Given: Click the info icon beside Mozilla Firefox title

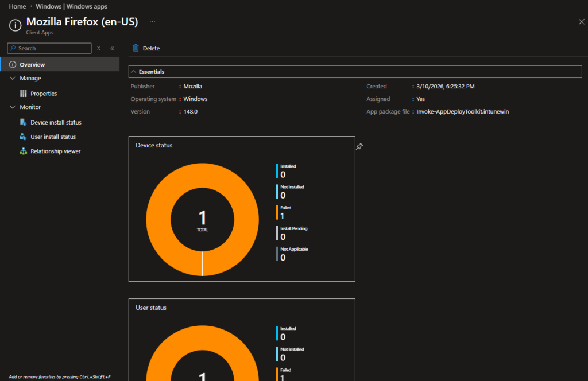Looking at the screenshot, I should tap(15, 25).
